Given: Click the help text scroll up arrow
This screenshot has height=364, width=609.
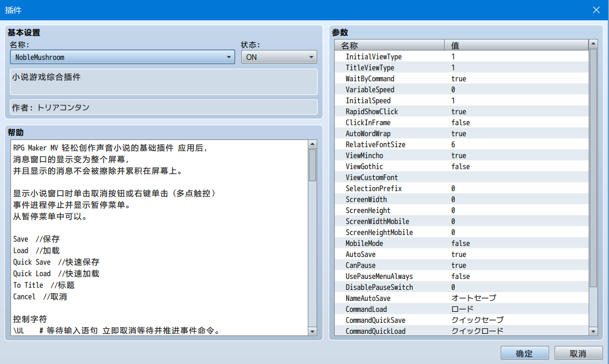Looking at the screenshot, I should 312,144.
